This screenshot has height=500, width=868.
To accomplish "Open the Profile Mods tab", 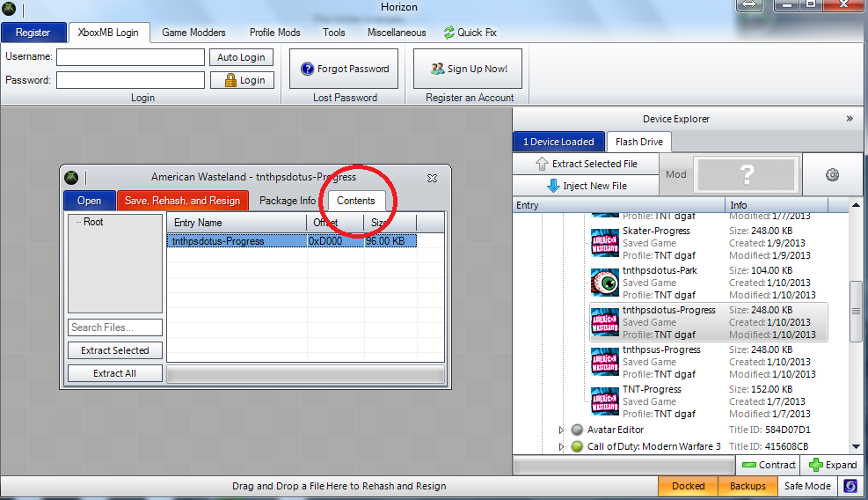I will [274, 33].
